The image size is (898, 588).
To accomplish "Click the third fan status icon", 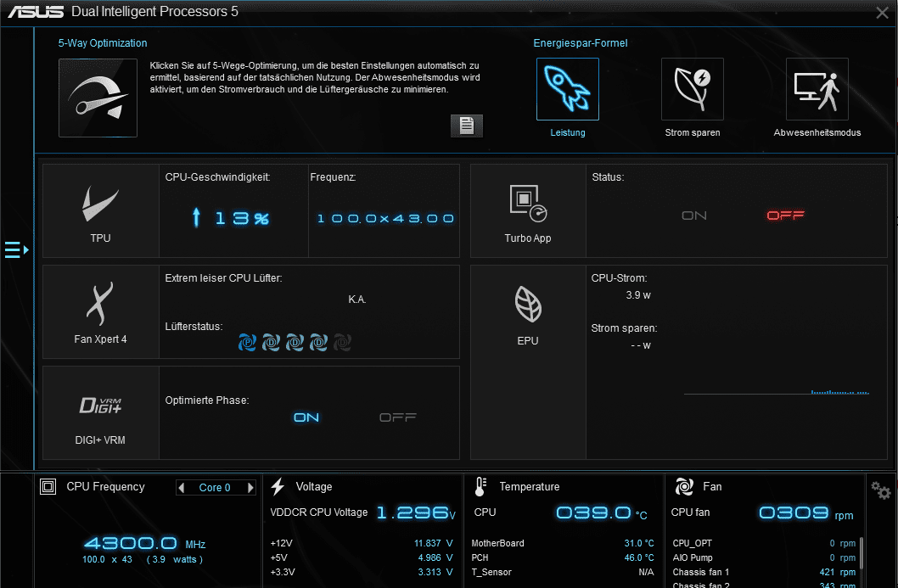I will [295, 343].
